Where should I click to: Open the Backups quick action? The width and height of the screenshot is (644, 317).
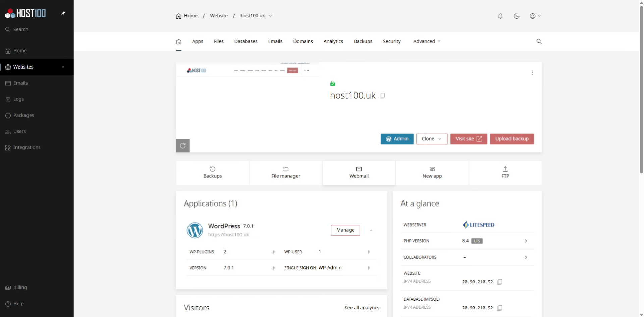213,173
